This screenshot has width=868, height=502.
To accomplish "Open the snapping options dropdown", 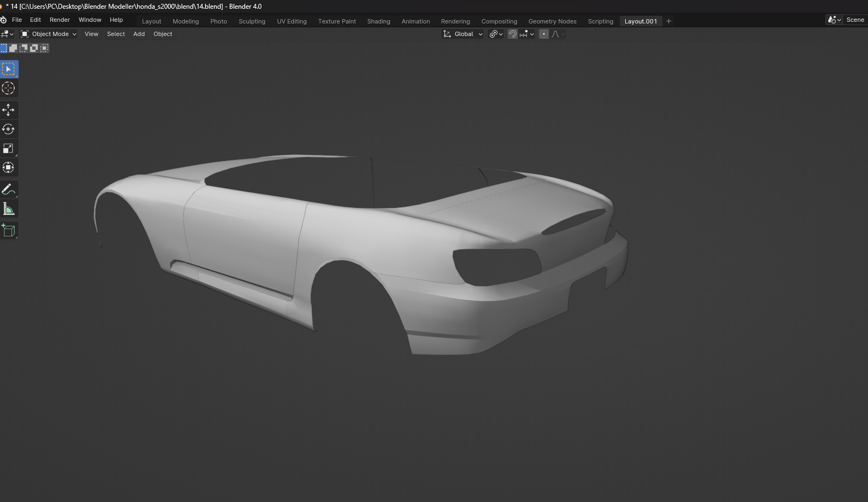I will [x=527, y=34].
